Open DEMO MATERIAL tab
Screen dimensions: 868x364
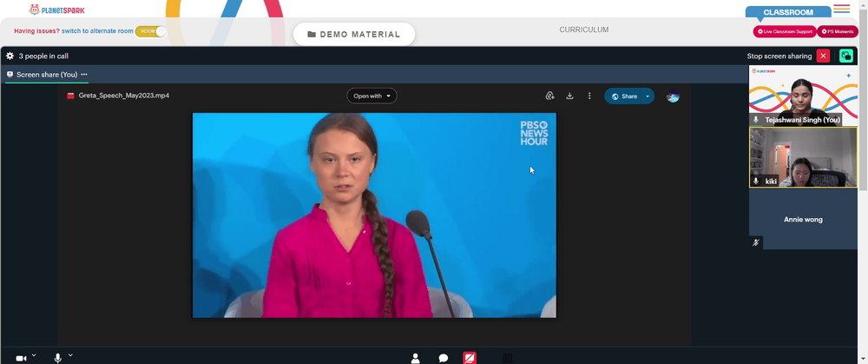pyautogui.click(x=354, y=35)
